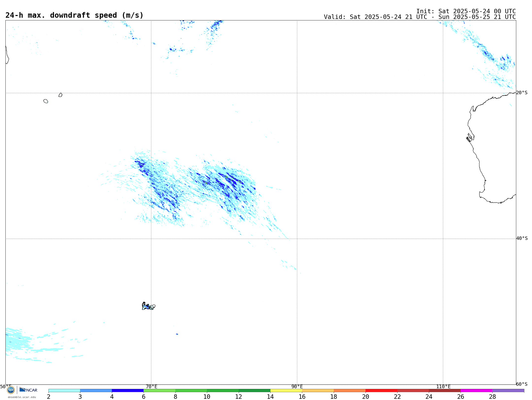Click the 70°E longitude label

click(151, 387)
